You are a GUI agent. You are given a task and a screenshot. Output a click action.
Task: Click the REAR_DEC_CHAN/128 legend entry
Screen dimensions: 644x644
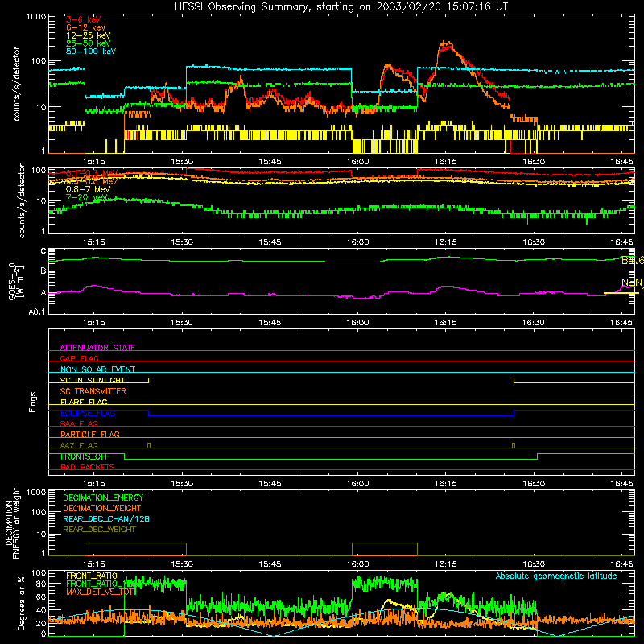(x=106, y=518)
